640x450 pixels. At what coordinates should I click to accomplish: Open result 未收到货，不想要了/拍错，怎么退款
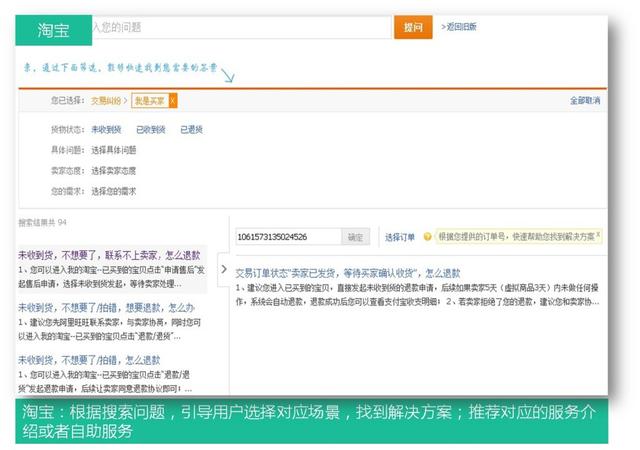click(x=89, y=360)
